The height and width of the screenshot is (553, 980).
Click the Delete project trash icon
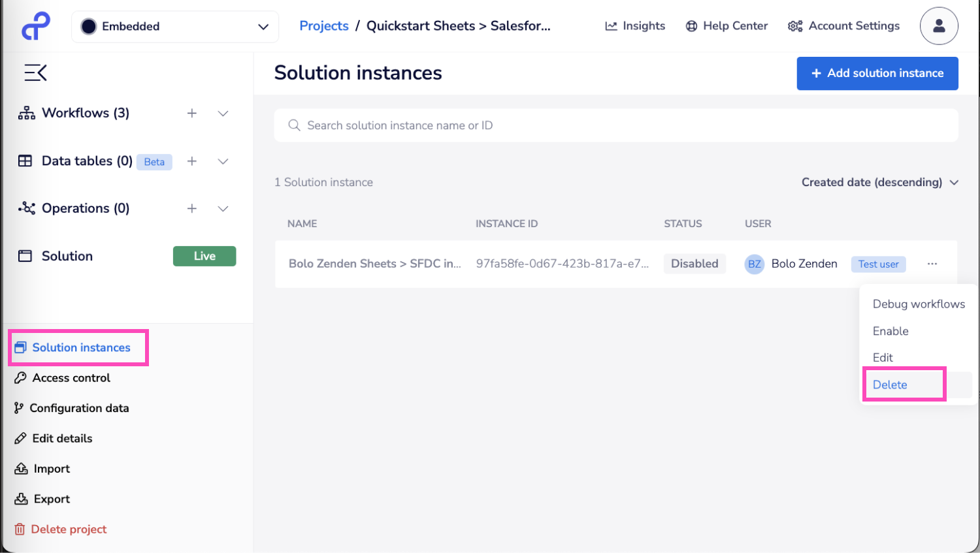click(19, 529)
